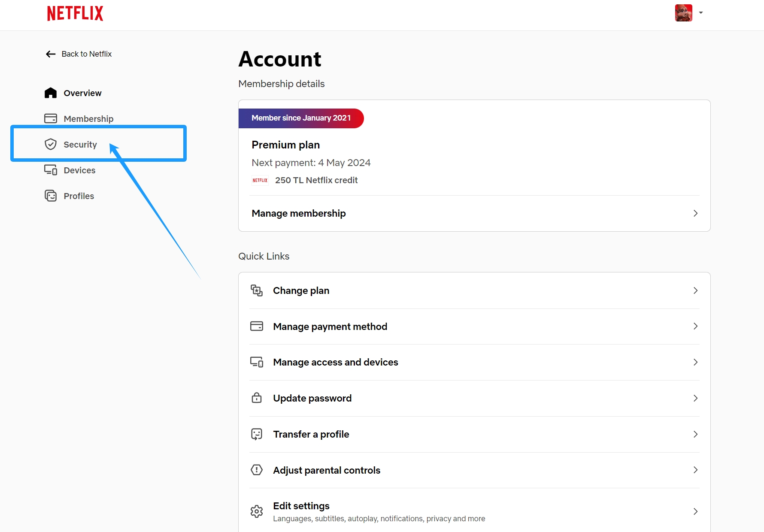Screen dimensions: 764x532
Task: Click the Overview home icon
Action: (51, 93)
